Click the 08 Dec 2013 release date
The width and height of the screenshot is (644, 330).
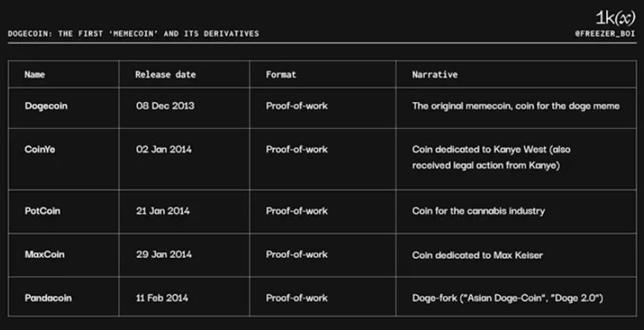tap(165, 106)
